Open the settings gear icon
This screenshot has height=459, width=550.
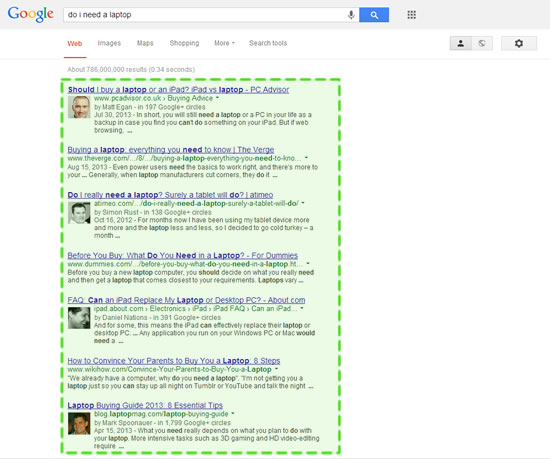coord(519,43)
